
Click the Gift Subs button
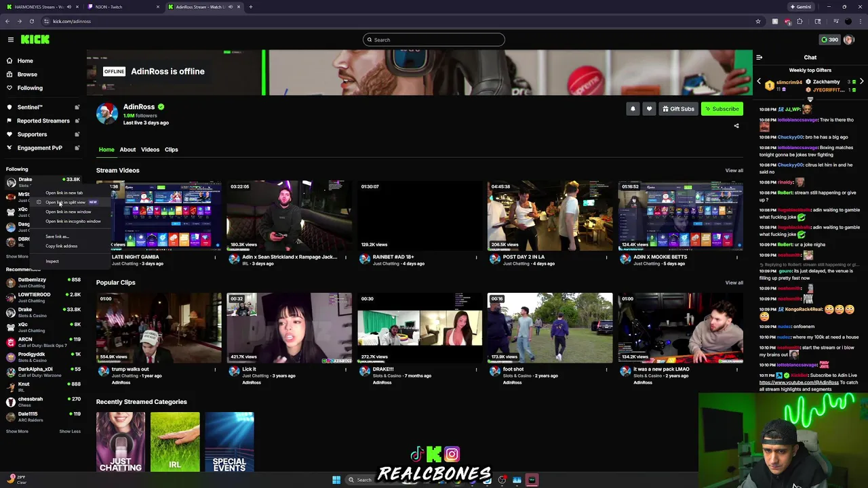[678, 108]
